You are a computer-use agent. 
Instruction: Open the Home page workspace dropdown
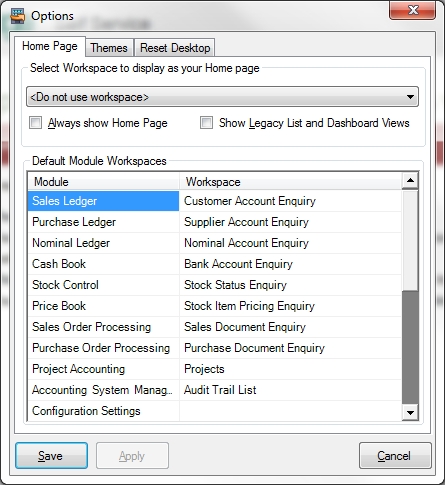tap(222, 97)
